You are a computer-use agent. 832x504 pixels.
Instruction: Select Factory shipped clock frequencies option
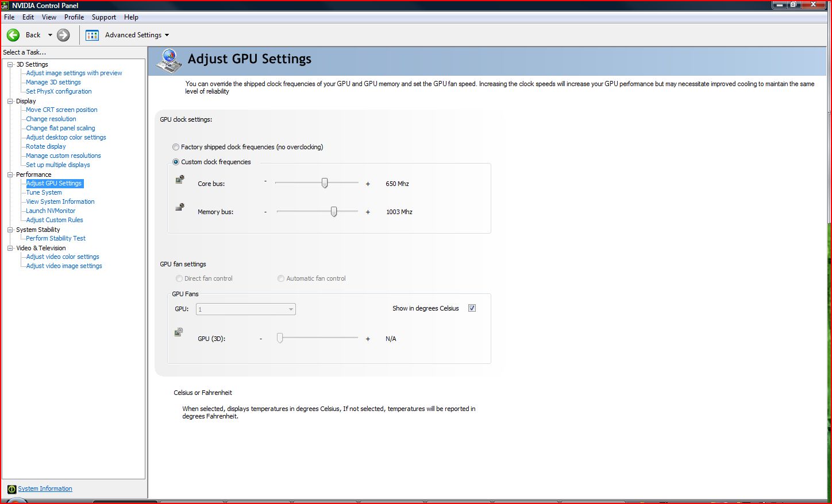176,147
